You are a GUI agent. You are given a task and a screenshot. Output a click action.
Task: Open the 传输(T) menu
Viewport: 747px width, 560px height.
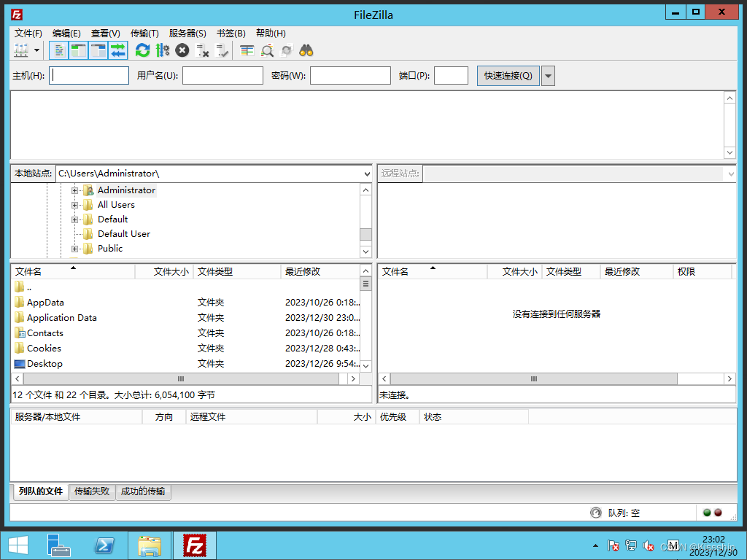pos(144,33)
